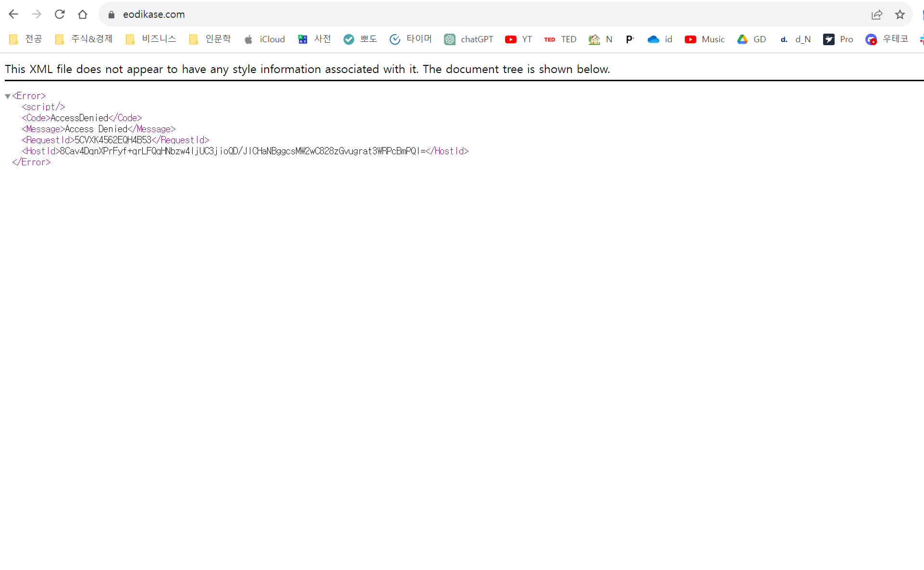Screen dimensions: 924x570
Task: Share this page via share icon
Action: pyautogui.click(x=877, y=14)
